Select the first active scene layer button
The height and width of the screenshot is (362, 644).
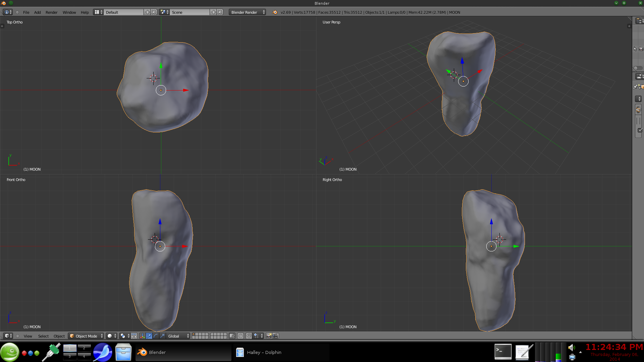click(x=194, y=335)
